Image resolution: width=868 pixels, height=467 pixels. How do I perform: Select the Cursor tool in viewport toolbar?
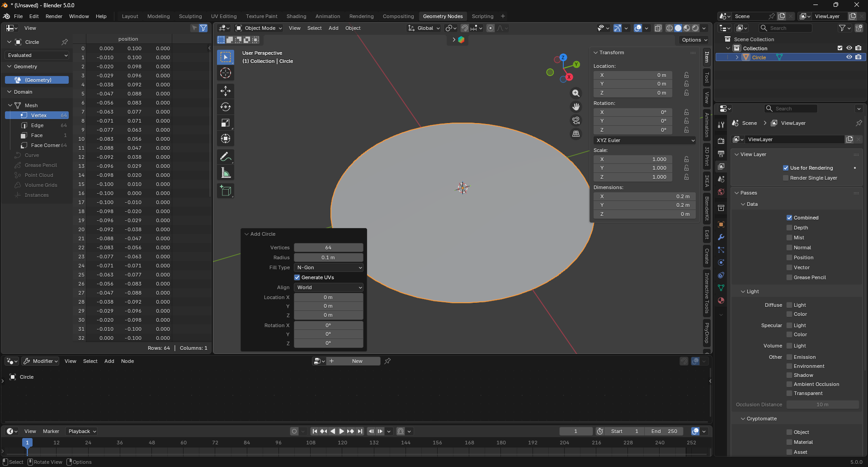226,73
